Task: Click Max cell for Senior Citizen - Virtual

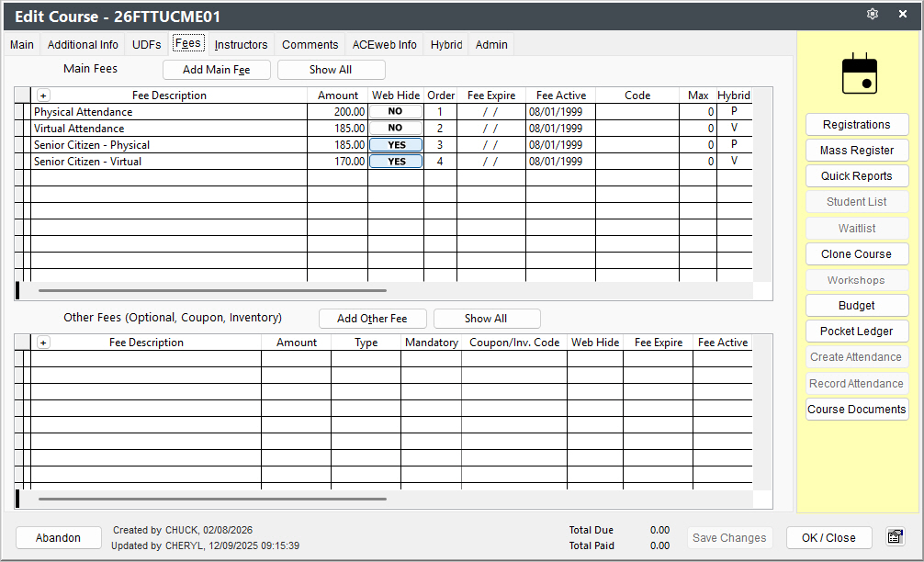Action: pos(698,162)
